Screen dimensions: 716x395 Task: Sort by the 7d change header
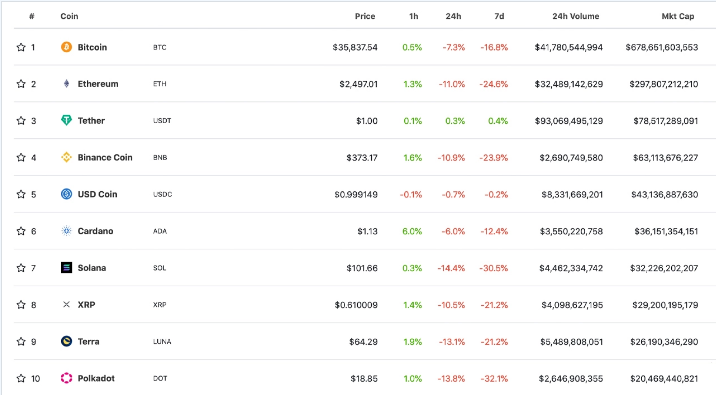point(499,16)
